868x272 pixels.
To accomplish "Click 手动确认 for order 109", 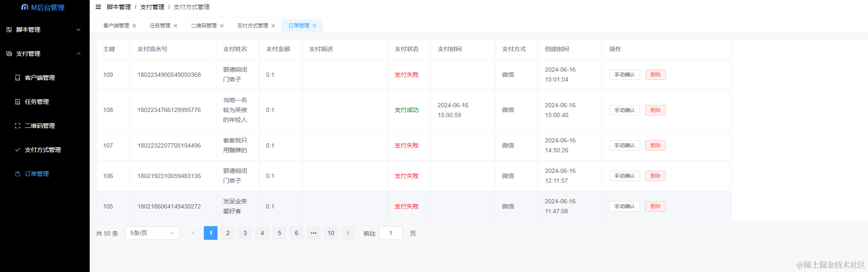I will [x=624, y=75].
